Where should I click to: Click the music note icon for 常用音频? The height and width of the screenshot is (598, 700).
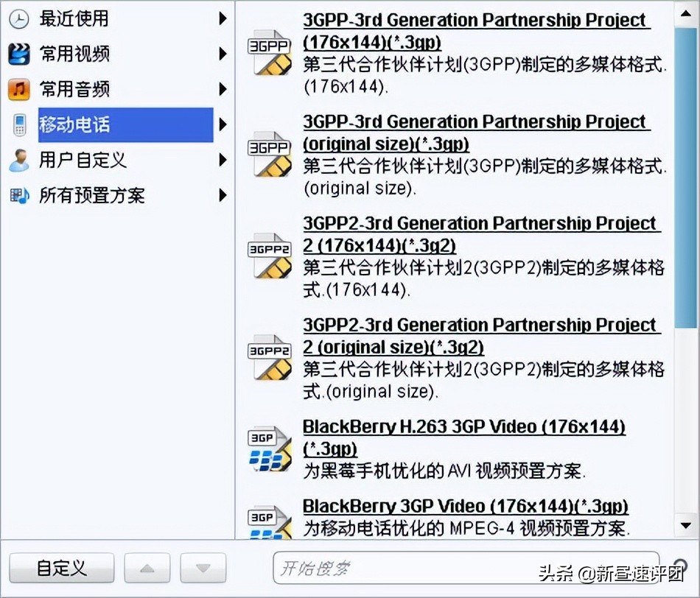pyautogui.click(x=18, y=90)
